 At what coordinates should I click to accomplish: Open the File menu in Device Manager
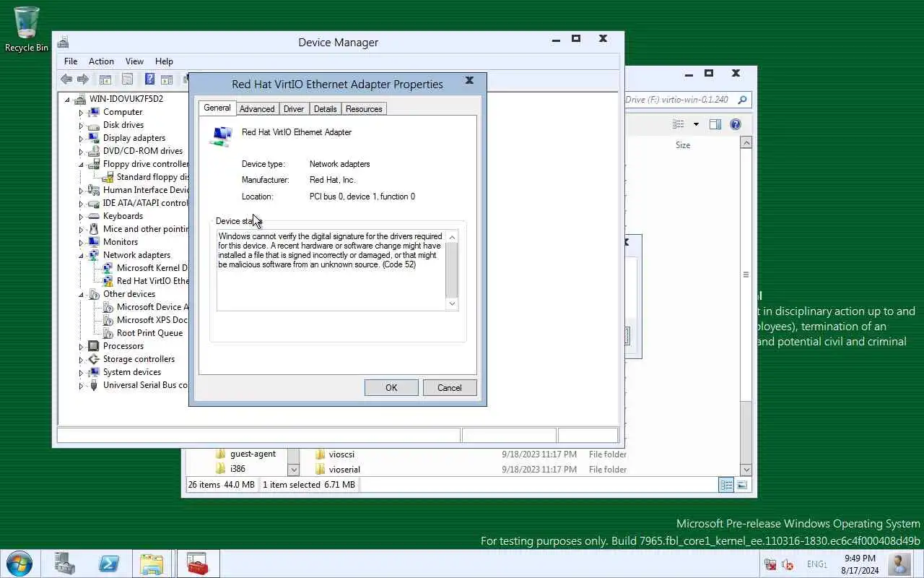(x=71, y=61)
